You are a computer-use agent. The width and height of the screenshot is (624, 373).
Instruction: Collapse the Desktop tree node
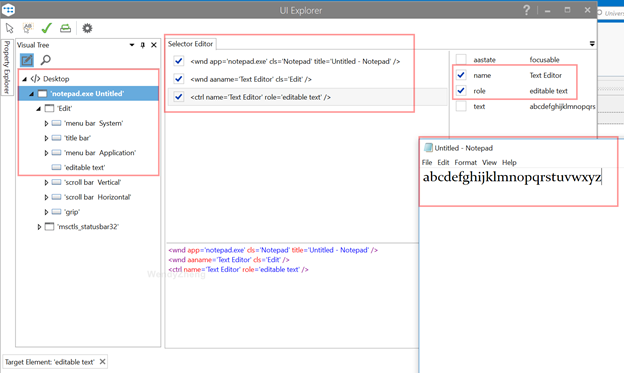[24, 79]
